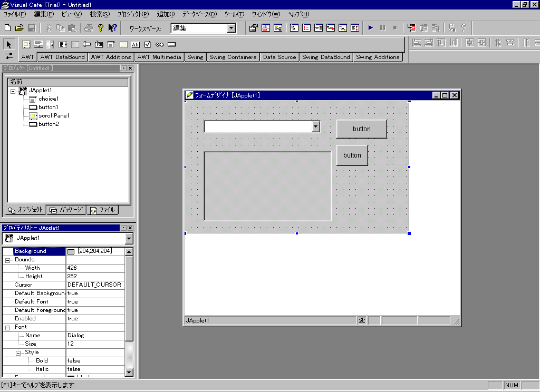Select the arrow selection tool

9,44
